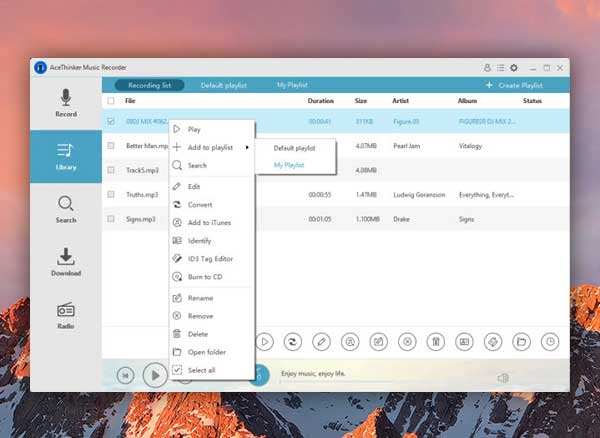Click the plus icon beside Create Playlist
This screenshot has width=600, height=438.
(x=489, y=85)
